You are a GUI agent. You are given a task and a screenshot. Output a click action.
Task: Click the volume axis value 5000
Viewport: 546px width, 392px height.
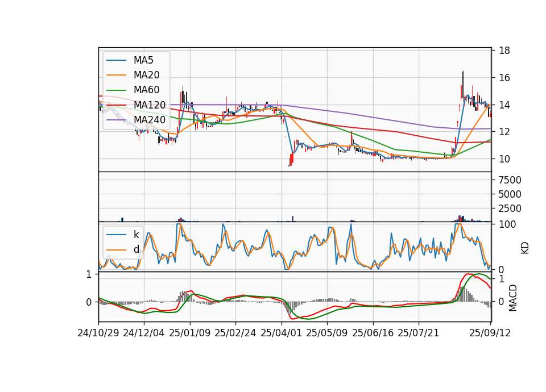(x=510, y=194)
